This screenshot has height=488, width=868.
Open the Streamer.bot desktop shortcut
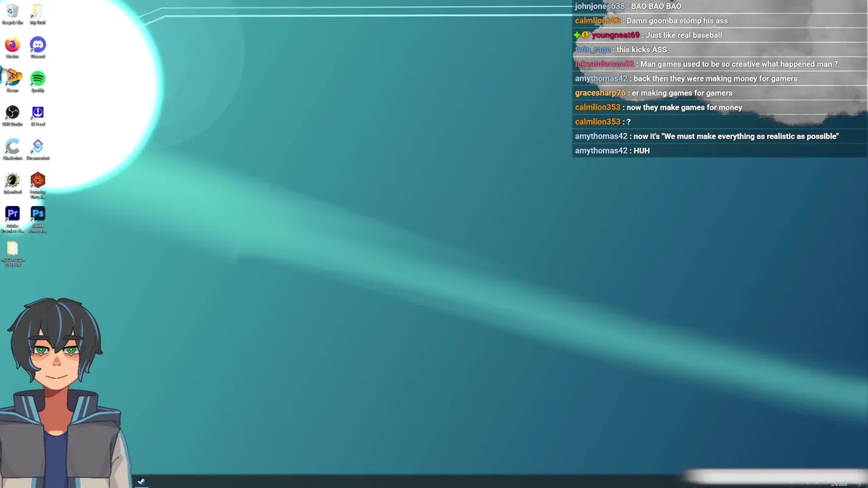coord(38,149)
